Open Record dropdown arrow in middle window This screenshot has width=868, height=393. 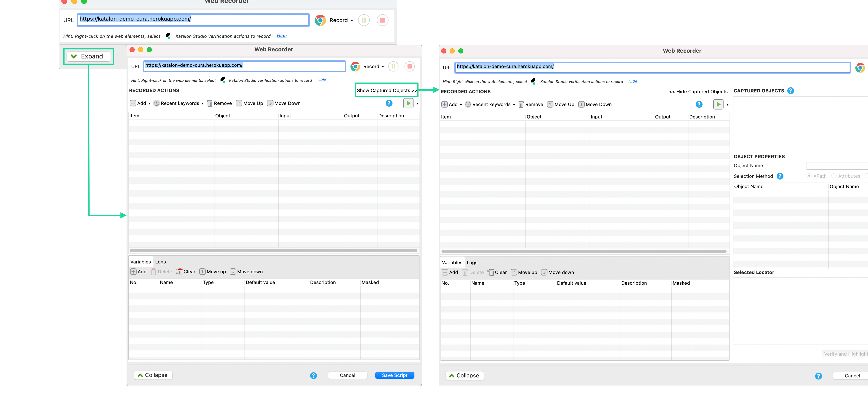click(x=383, y=67)
